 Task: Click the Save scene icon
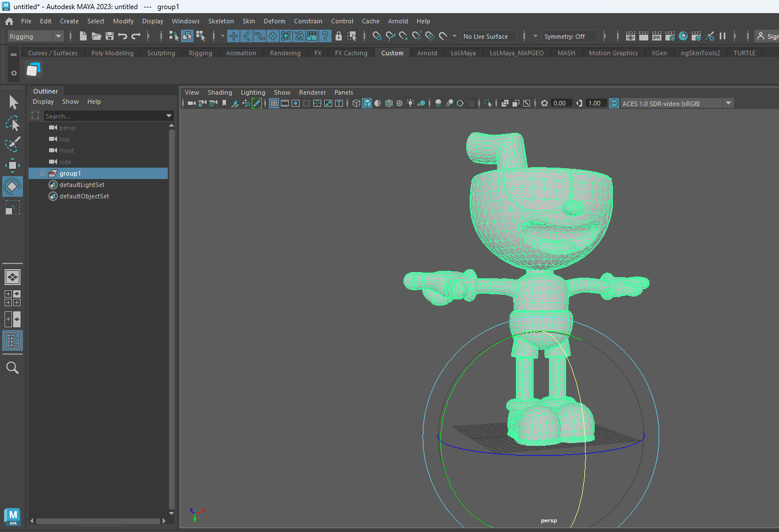[110, 36]
